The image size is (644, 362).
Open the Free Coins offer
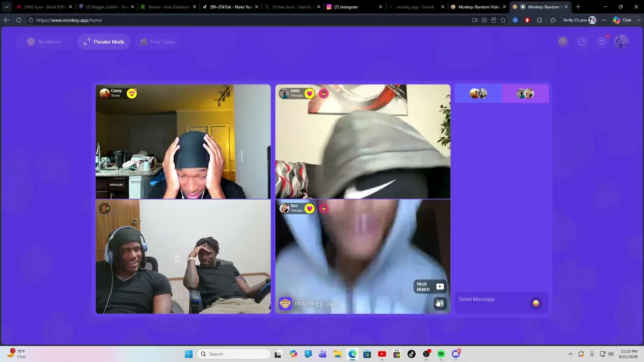[x=157, y=42]
